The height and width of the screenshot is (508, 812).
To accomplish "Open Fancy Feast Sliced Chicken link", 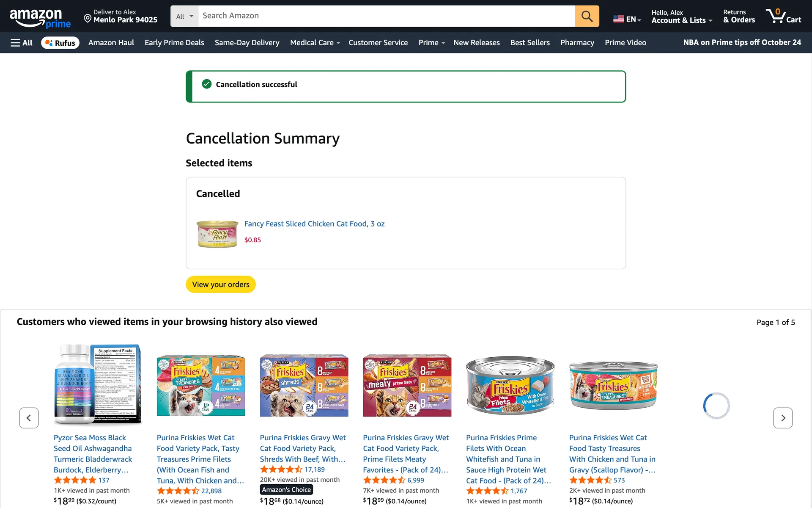I will 314,224.
